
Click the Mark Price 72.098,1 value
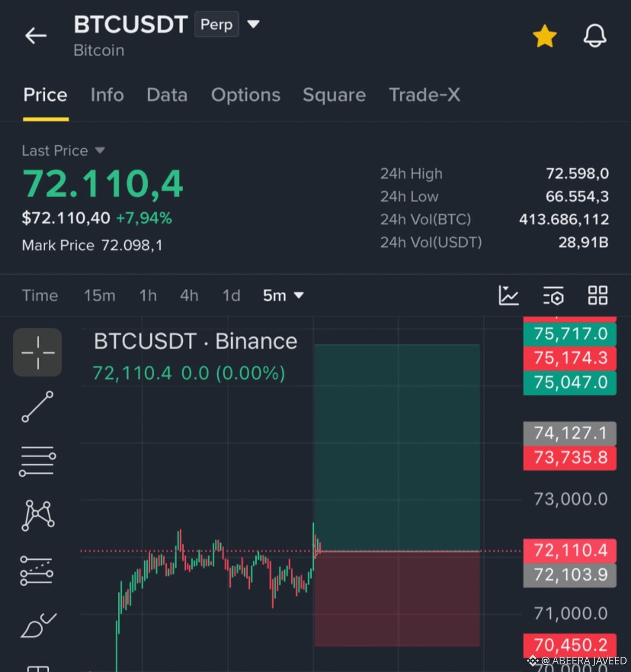click(132, 245)
